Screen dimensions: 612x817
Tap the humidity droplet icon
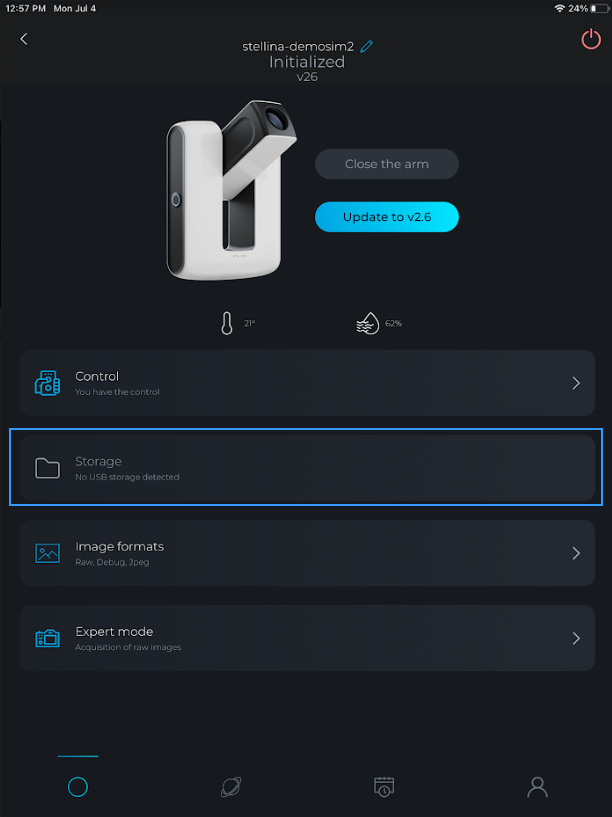pos(368,323)
